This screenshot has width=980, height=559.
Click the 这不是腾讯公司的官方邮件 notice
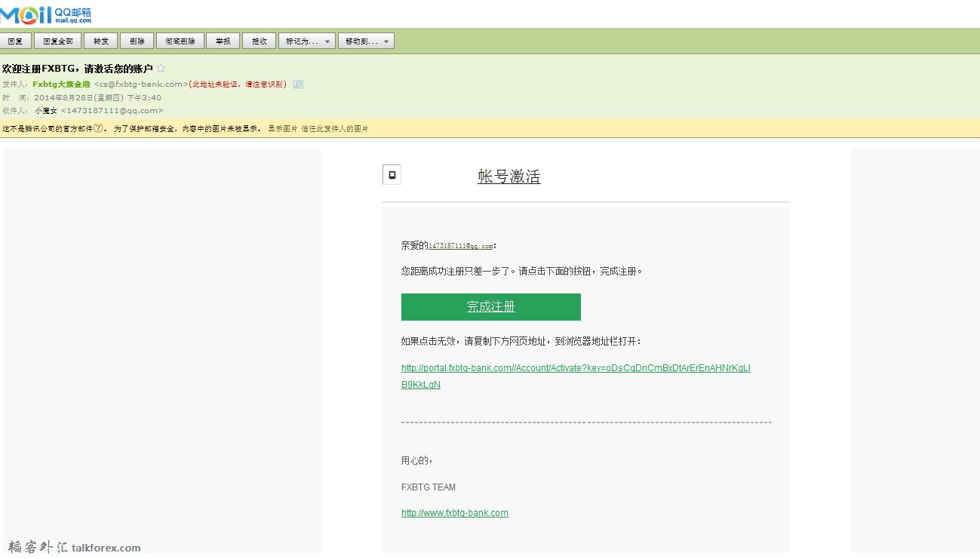tap(48, 129)
